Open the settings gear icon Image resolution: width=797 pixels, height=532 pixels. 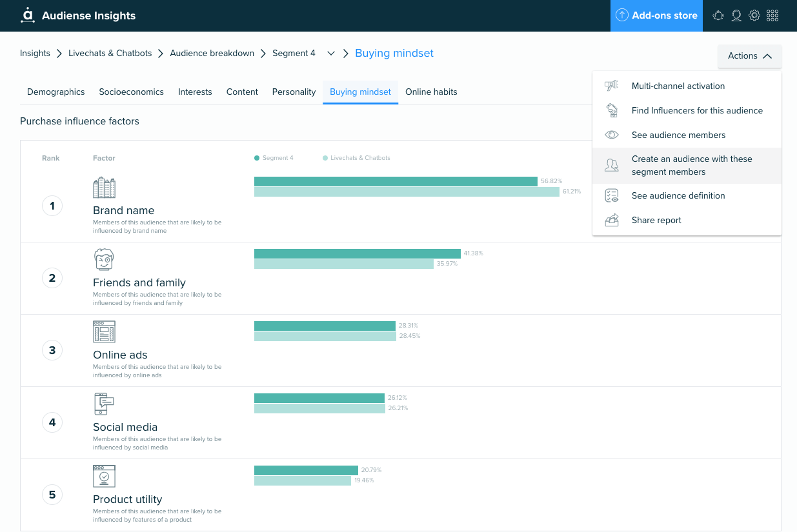click(754, 15)
